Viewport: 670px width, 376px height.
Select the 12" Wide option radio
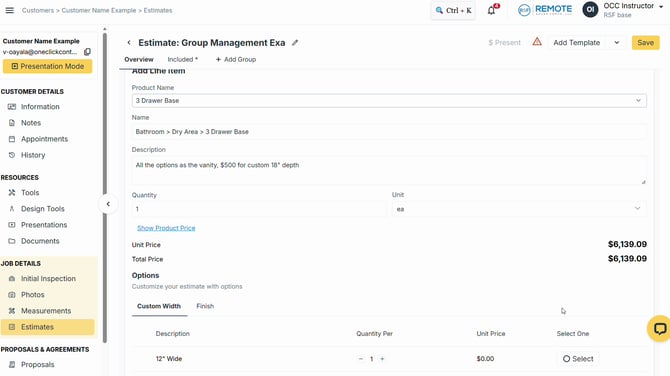[578, 359]
